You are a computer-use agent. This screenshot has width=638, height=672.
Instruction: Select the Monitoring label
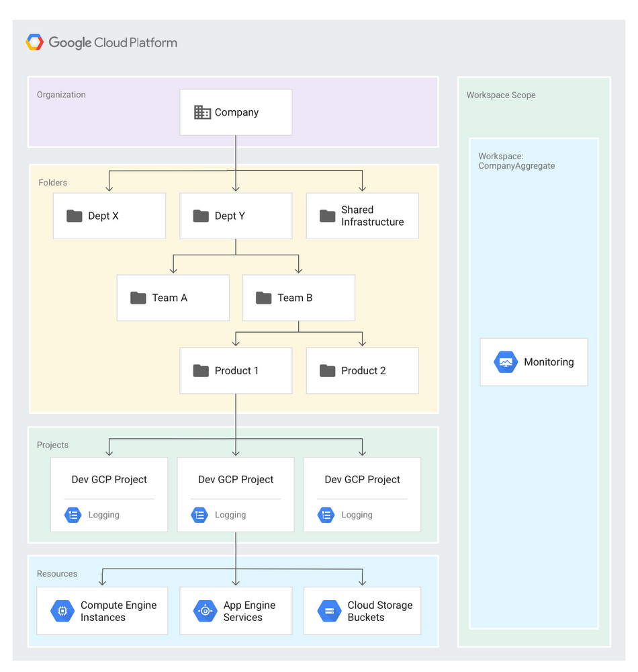tap(549, 362)
